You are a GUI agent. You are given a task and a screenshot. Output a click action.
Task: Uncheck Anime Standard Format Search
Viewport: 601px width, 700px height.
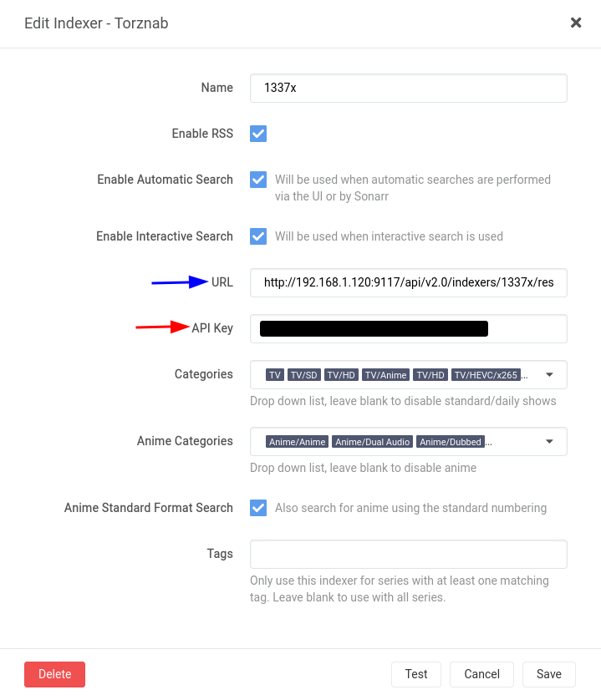[x=258, y=508]
